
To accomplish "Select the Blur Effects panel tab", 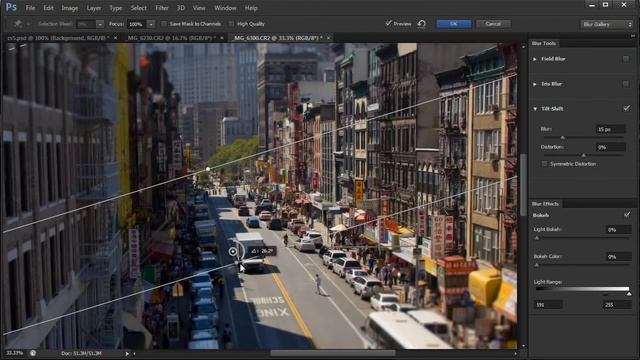I will pyautogui.click(x=545, y=203).
